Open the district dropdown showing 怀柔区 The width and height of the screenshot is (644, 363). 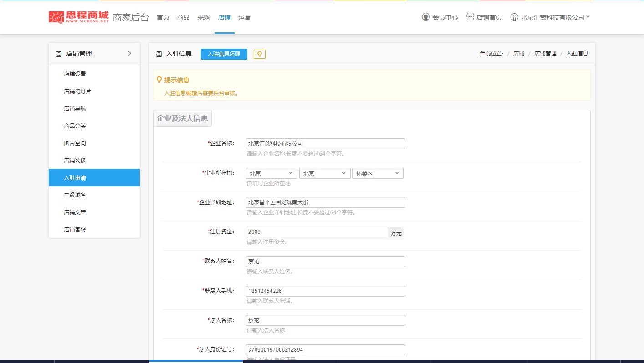coord(378,173)
